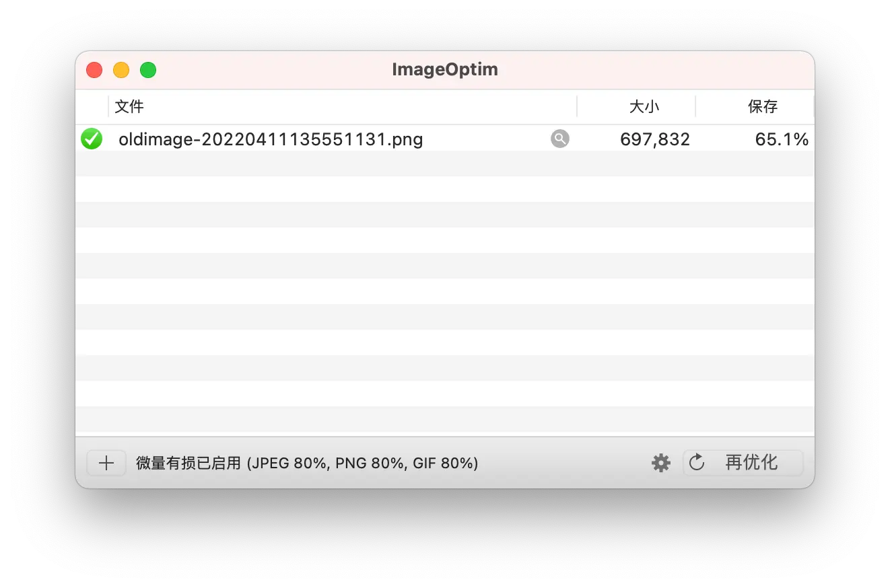Click the plus button to add files
The height and width of the screenshot is (588, 890).
click(106, 463)
